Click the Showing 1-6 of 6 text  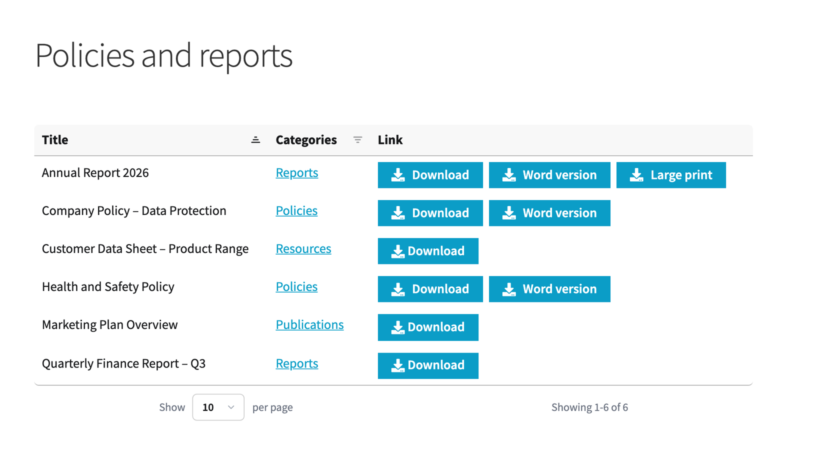589,407
